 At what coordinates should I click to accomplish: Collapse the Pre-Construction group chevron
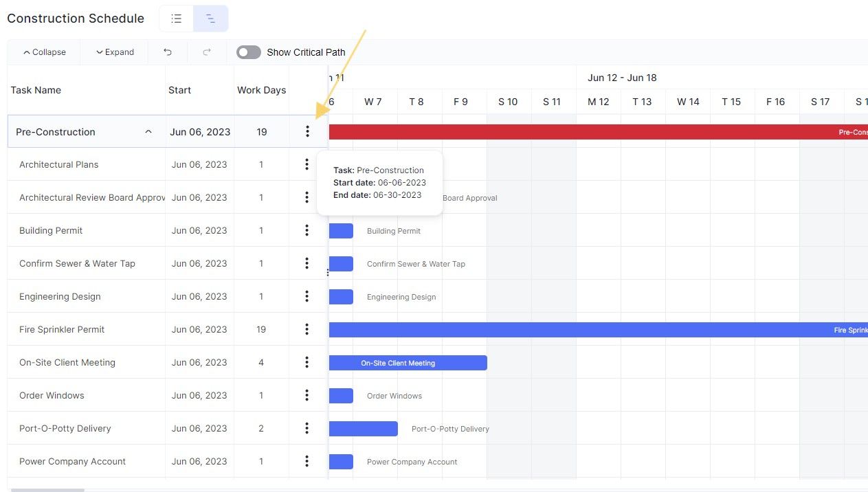(148, 132)
